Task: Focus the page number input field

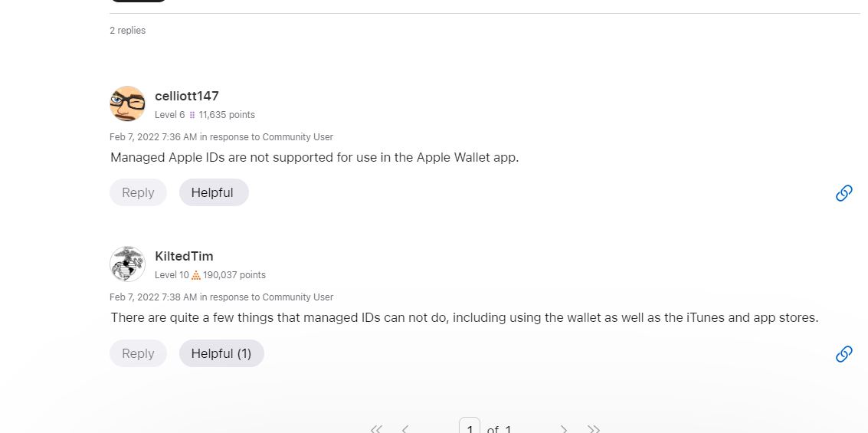Action: coord(470,427)
